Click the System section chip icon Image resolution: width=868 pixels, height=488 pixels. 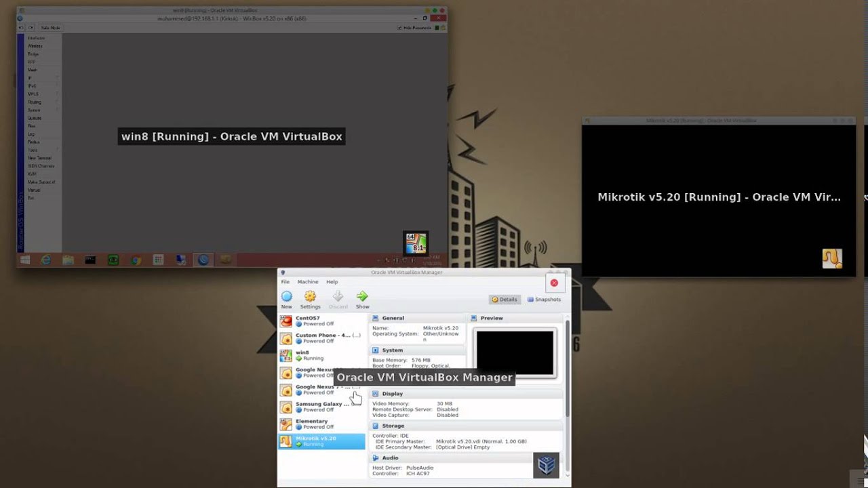375,350
